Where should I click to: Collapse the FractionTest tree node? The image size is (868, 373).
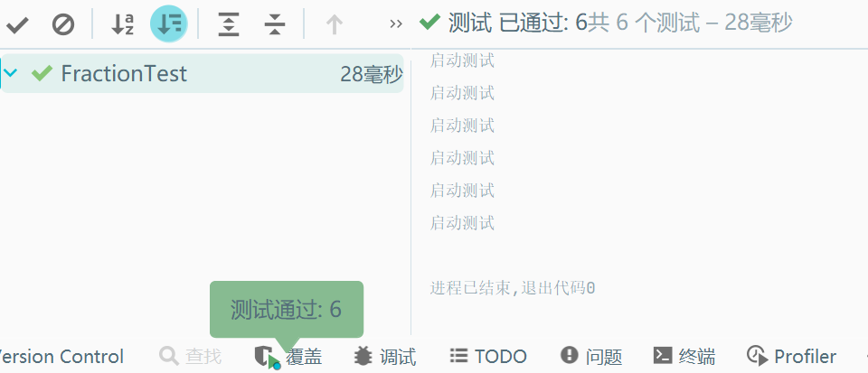[x=11, y=73]
